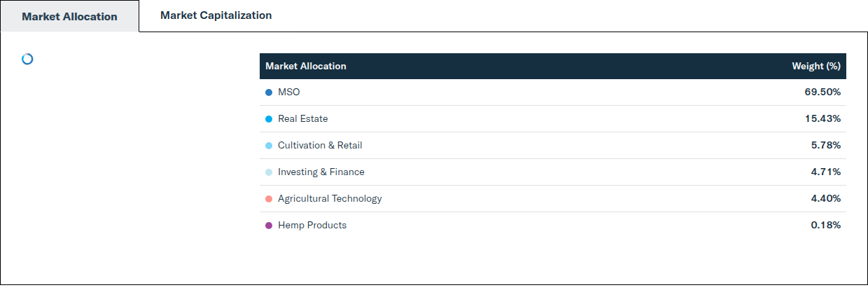Select the Real Estate row label
868x297 pixels.
coord(303,119)
